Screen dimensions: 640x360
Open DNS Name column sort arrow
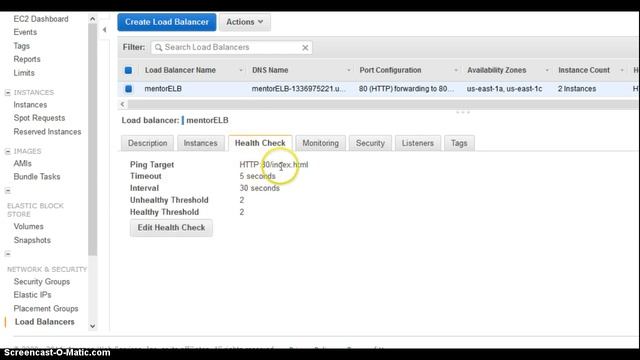(x=349, y=71)
